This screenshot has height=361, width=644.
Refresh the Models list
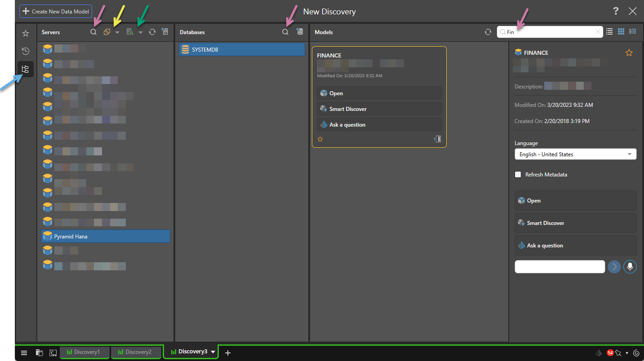pyautogui.click(x=488, y=32)
